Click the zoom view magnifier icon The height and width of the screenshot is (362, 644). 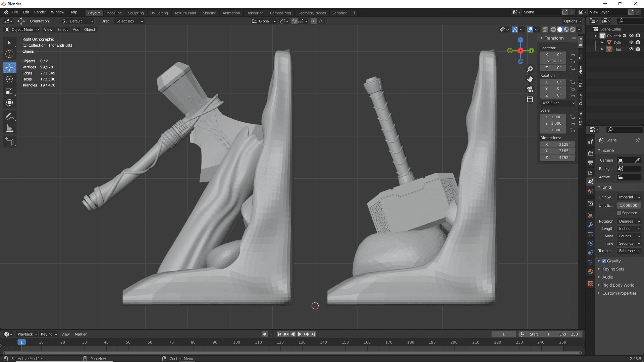click(530, 69)
